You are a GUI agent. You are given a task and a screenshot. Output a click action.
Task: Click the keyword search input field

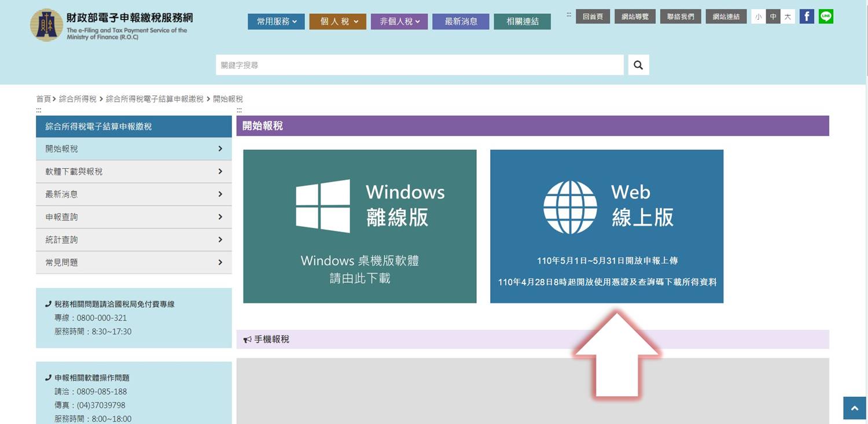tap(420, 65)
